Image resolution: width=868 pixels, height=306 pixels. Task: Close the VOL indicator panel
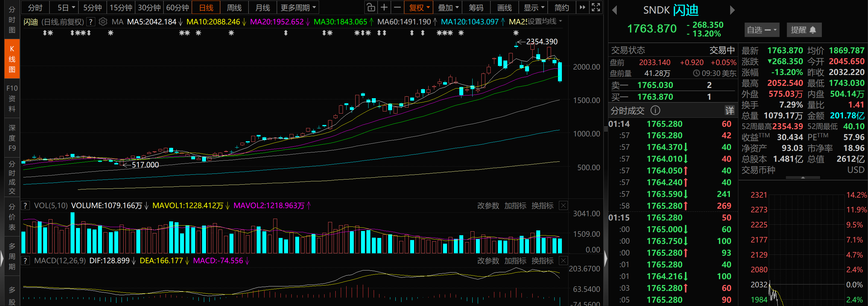tap(563, 205)
